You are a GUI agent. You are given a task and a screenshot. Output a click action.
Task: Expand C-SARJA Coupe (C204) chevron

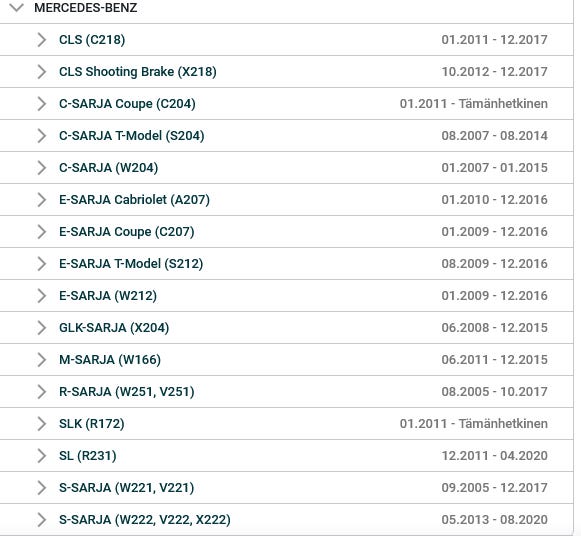coord(42,104)
